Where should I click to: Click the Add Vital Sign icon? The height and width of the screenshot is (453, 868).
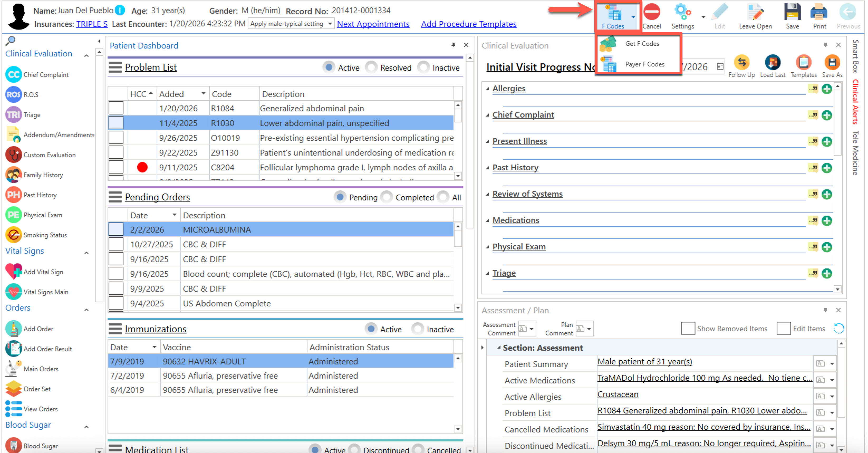(13, 272)
